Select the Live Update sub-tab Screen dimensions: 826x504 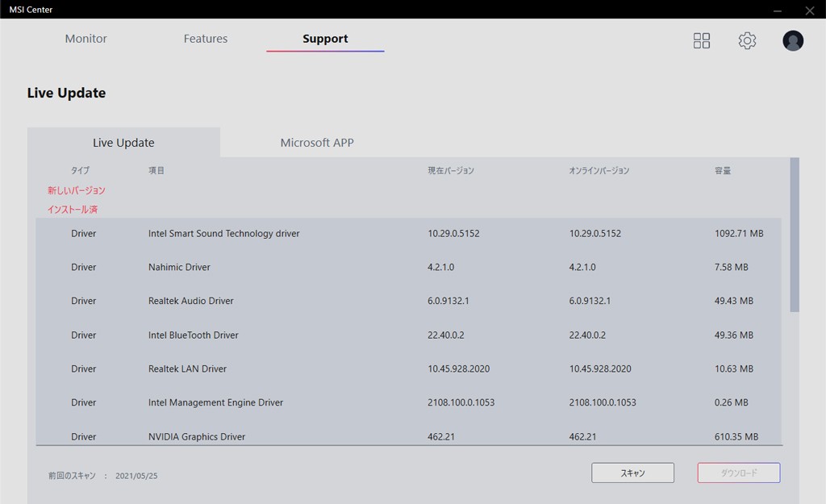click(123, 143)
